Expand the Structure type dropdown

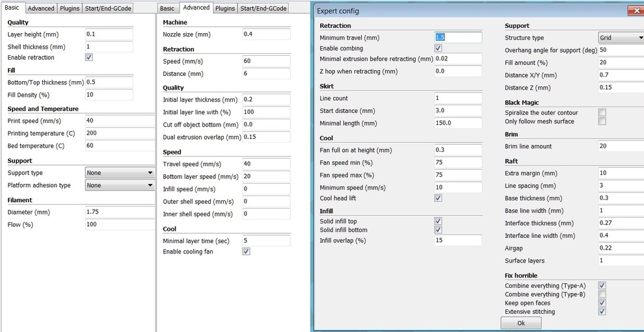pos(621,38)
